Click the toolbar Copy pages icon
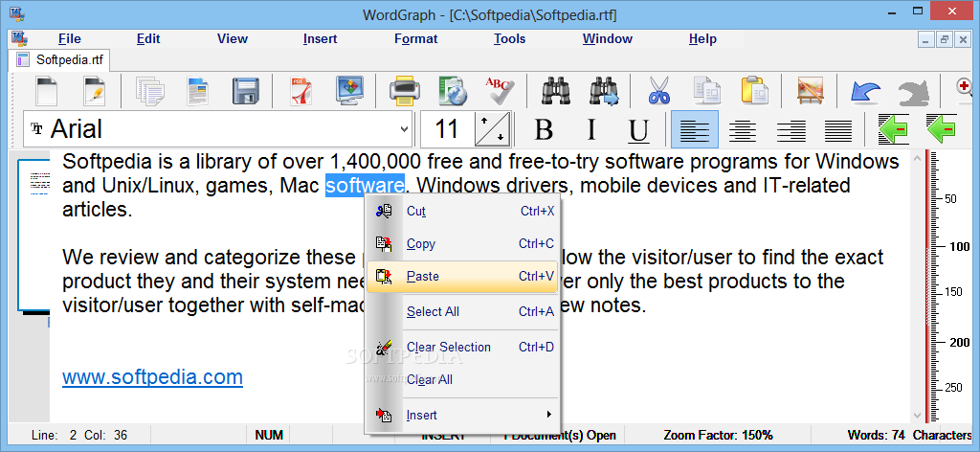 click(707, 91)
